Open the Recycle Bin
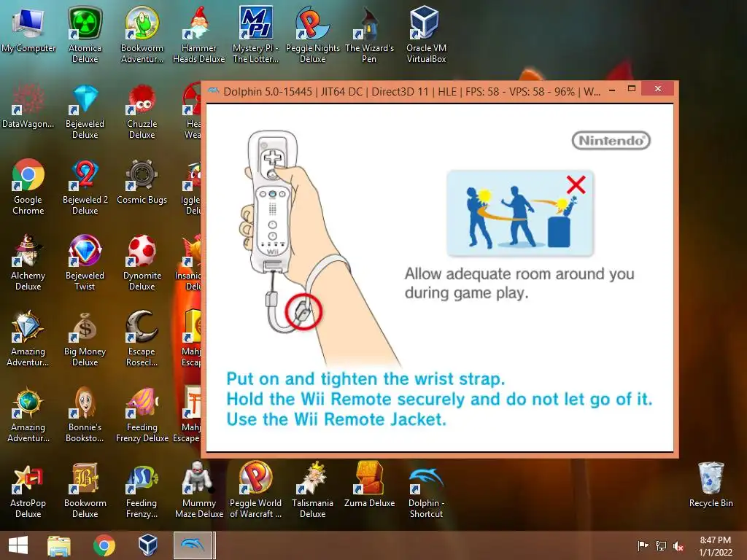 tap(711, 485)
